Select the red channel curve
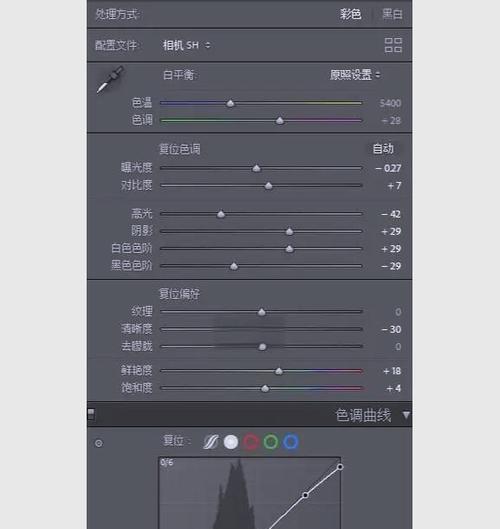The height and width of the screenshot is (529, 500). pyautogui.click(x=251, y=442)
